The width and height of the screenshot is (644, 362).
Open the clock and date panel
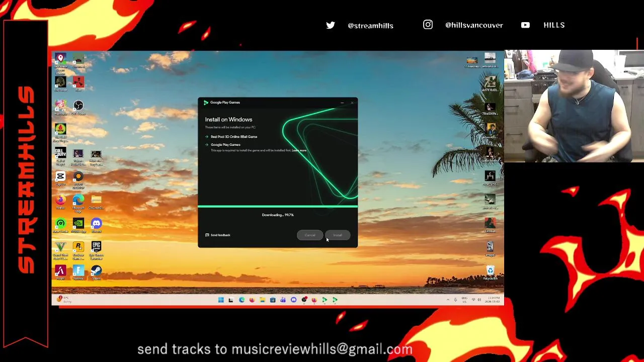point(494,300)
